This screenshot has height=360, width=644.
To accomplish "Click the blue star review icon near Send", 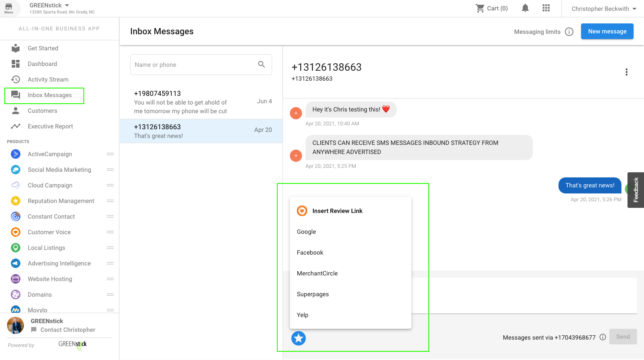I will coord(298,338).
